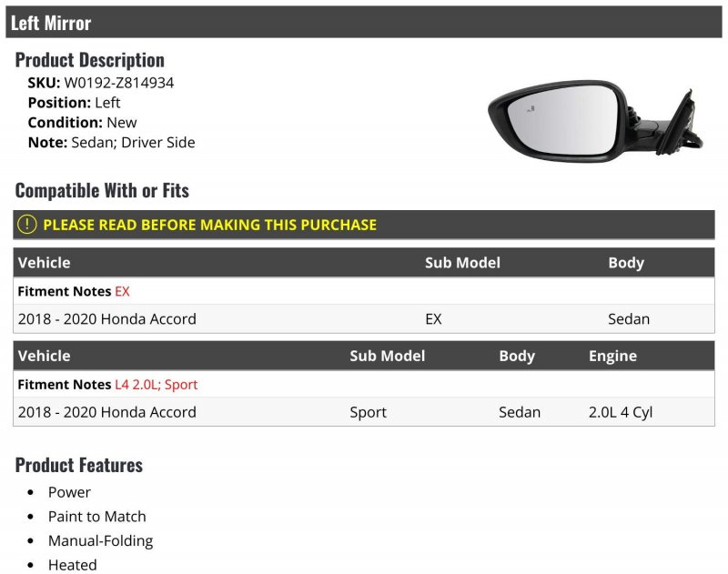
Task: Click the "PLEASE READ BEFORE MAKING THIS PURCHASE" banner
Action: 209,225
